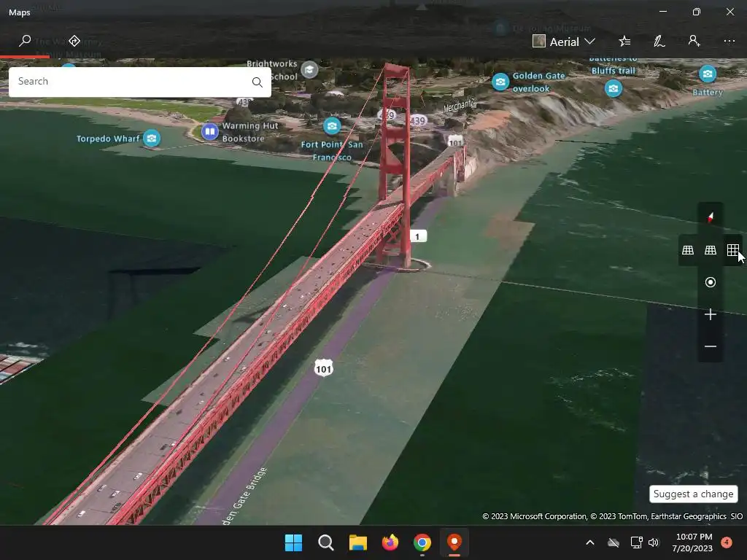This screenshot has height=560, width=747.
Task: Zoom in with the plus button
Action: 711,314
